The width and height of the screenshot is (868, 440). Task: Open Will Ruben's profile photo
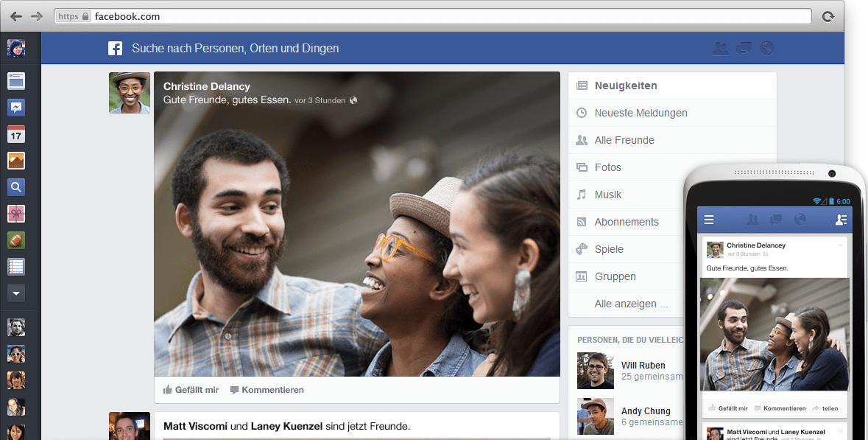click(x=596, y=371)
